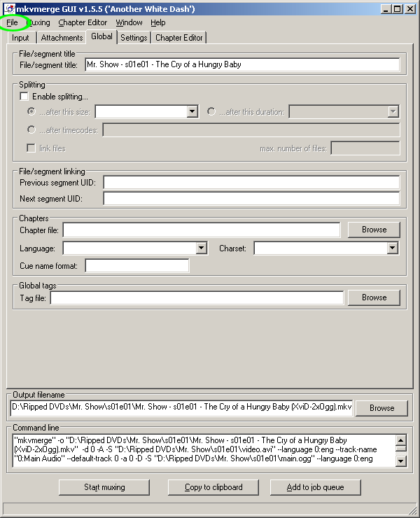Switch to the Attachments tab
Viewport: 420px width, 518px height.
point(62,38)
